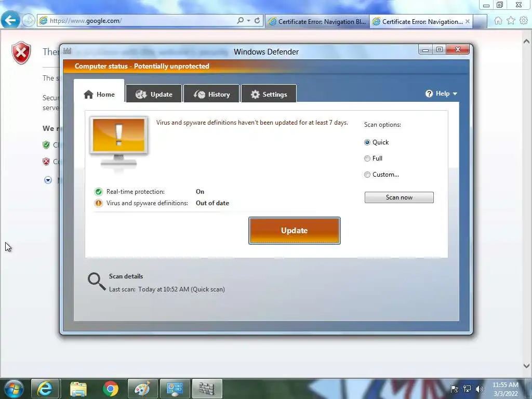
Task: Click the 'Last scan' details text
Action: 167,289
